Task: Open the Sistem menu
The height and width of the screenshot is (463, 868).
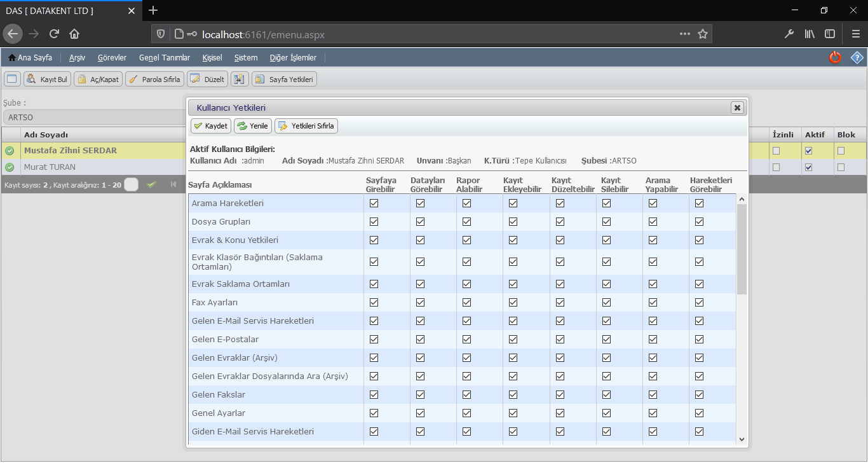Action: click(x=245, y=58)
